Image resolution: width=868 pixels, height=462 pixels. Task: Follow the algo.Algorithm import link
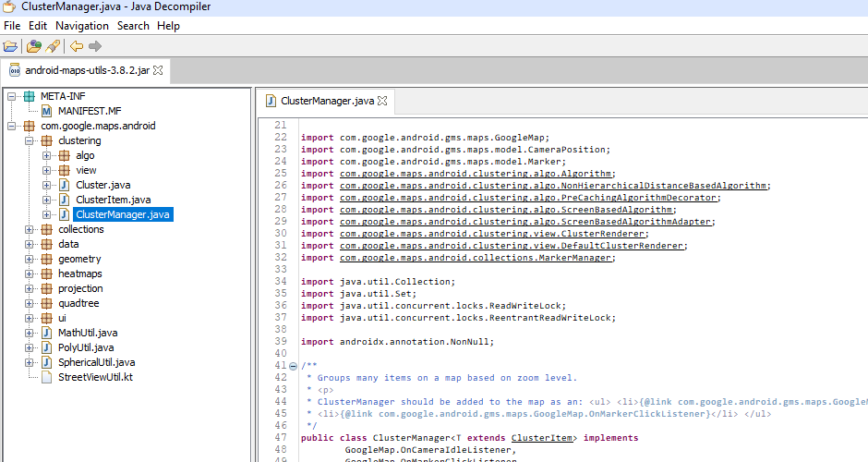(476, 174)
